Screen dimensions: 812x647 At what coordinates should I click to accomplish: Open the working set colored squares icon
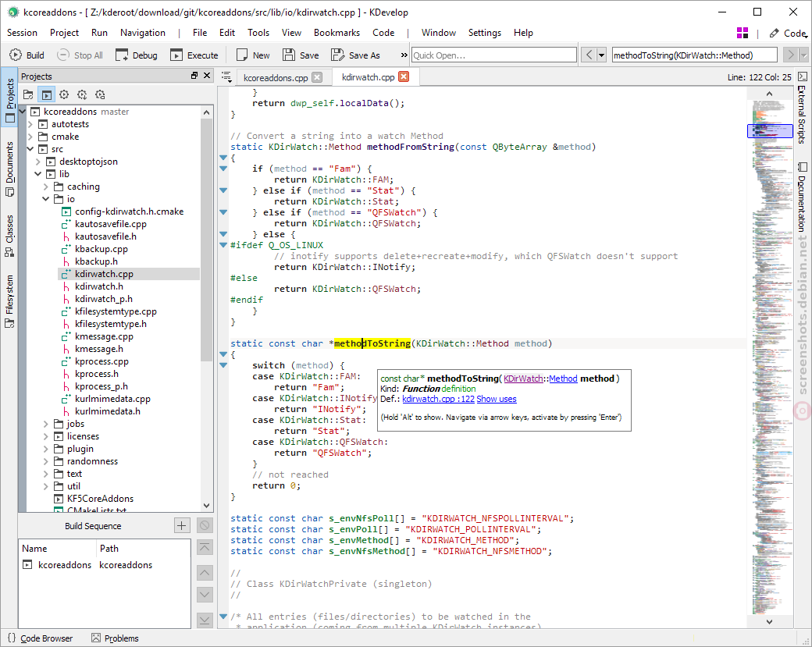(x=742, y=33)
